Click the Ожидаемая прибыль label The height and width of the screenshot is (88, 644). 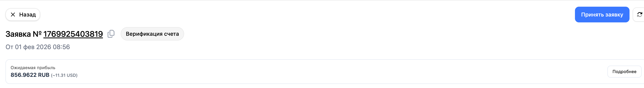coord(33,68)
